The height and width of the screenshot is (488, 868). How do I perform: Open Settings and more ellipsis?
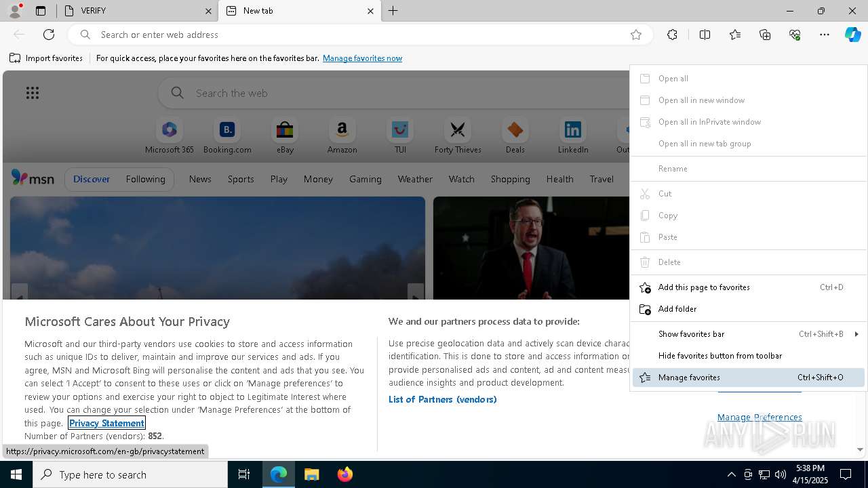[x=825, y=35]
